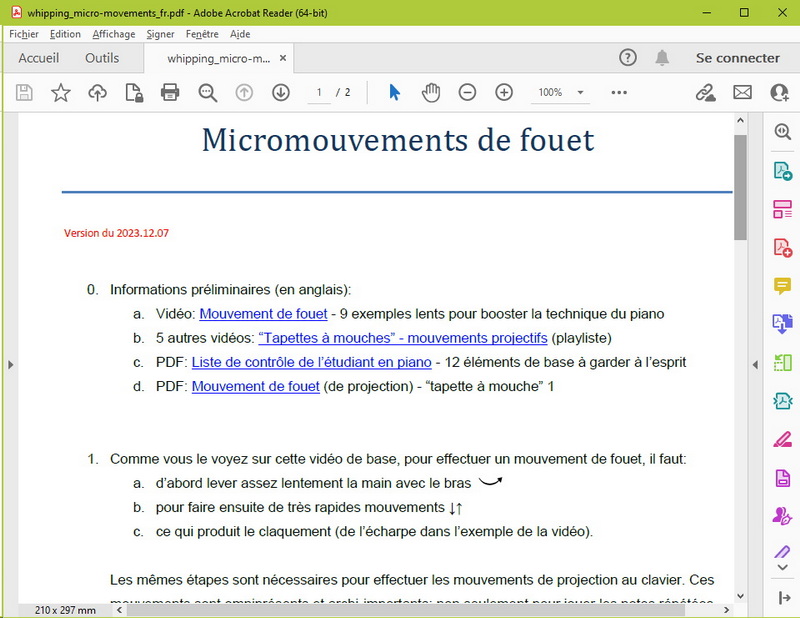Show more tools via ellipsis icon
Screen dimensions: 800x618
(619, 93)
